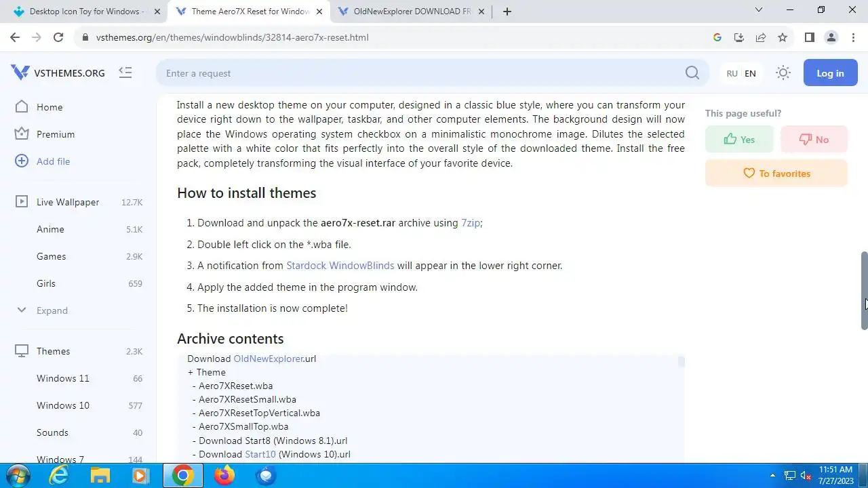Open the Girls subcategory
This screenshot has height=488, width=868.
(46, 283)
